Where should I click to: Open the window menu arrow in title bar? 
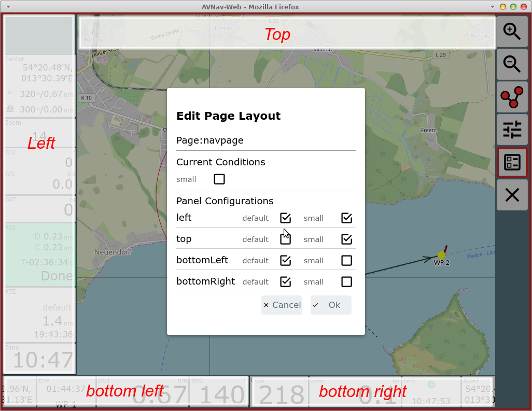(8, 7)
